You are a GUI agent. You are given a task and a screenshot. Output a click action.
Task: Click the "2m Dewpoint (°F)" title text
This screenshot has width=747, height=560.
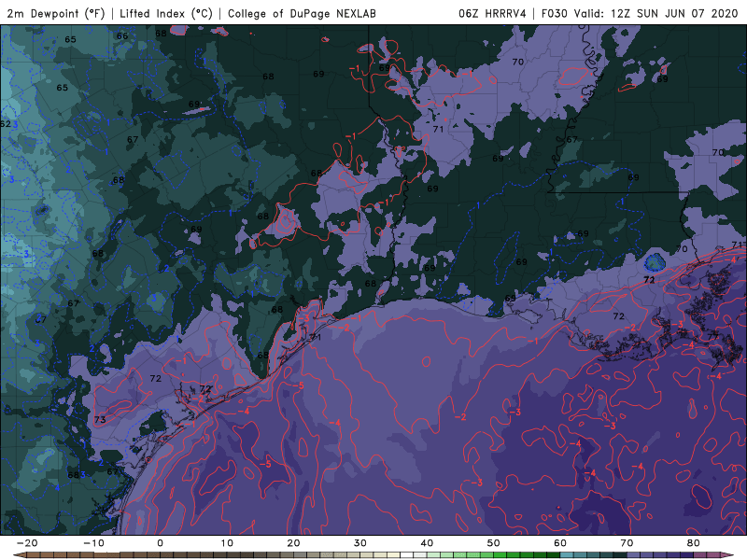tap(55, 13)
